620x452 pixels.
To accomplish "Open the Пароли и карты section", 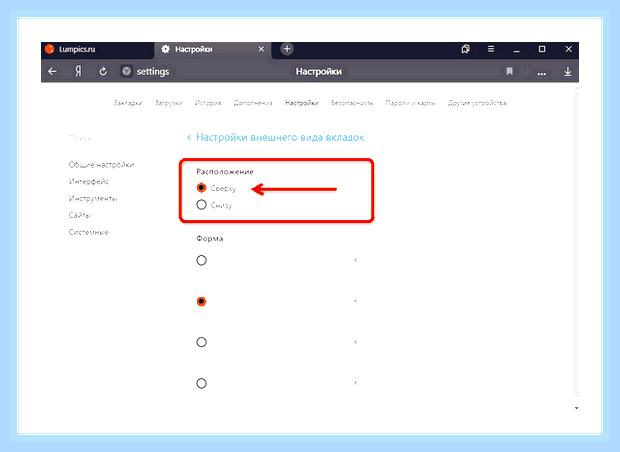I will (410, 103).
